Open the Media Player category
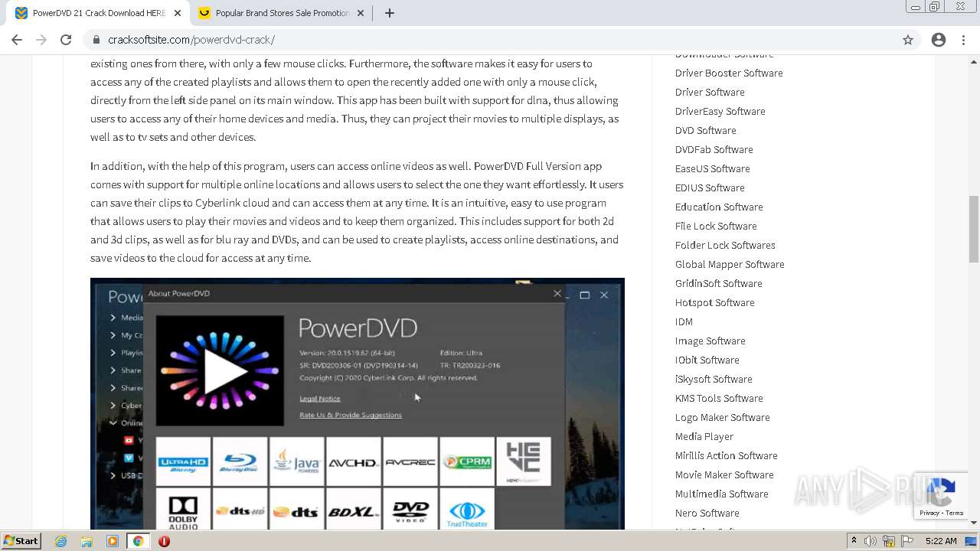Viewport: 980px width, 551px height. 704,436
